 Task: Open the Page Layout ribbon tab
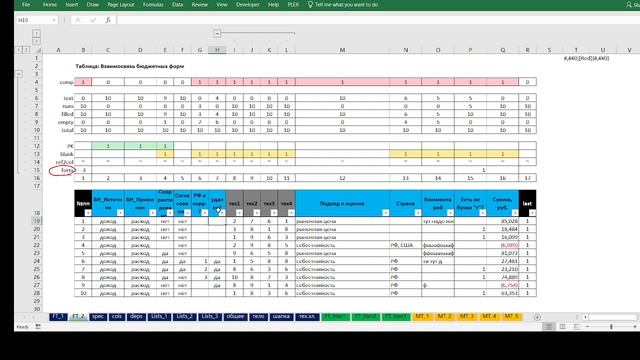pos(121,4)
